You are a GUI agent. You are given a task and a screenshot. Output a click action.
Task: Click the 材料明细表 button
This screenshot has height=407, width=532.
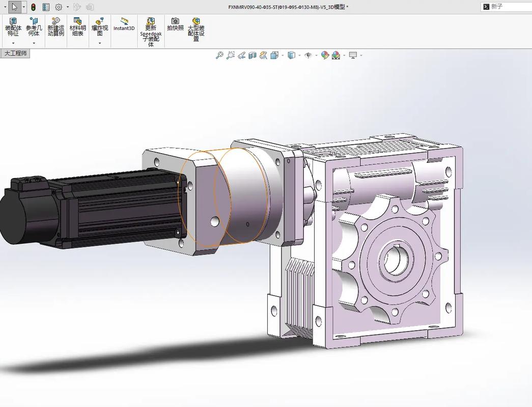pyautogui.click(x=78, y=27)
